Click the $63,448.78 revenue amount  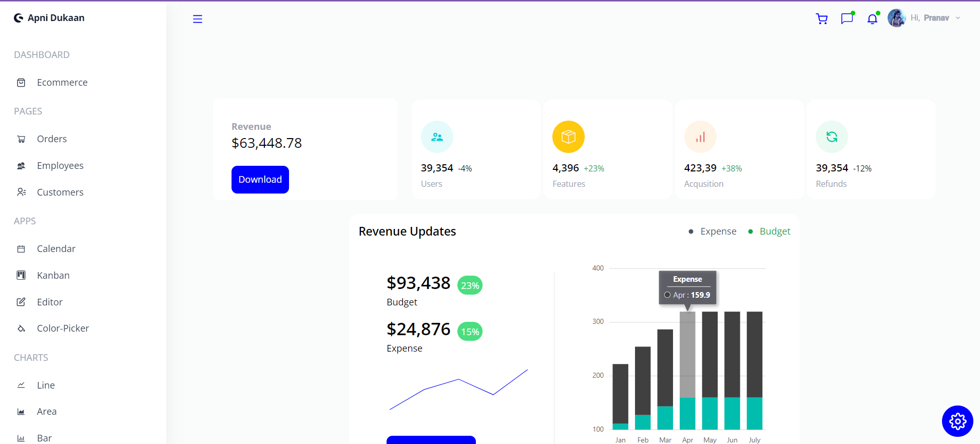[266, 143]
